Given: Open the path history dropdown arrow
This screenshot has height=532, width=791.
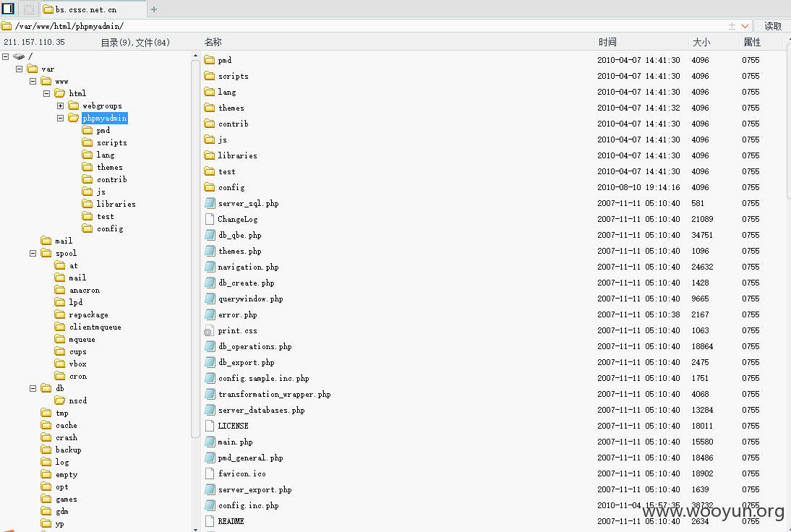Looking at the screenshot, I should 745,26.
